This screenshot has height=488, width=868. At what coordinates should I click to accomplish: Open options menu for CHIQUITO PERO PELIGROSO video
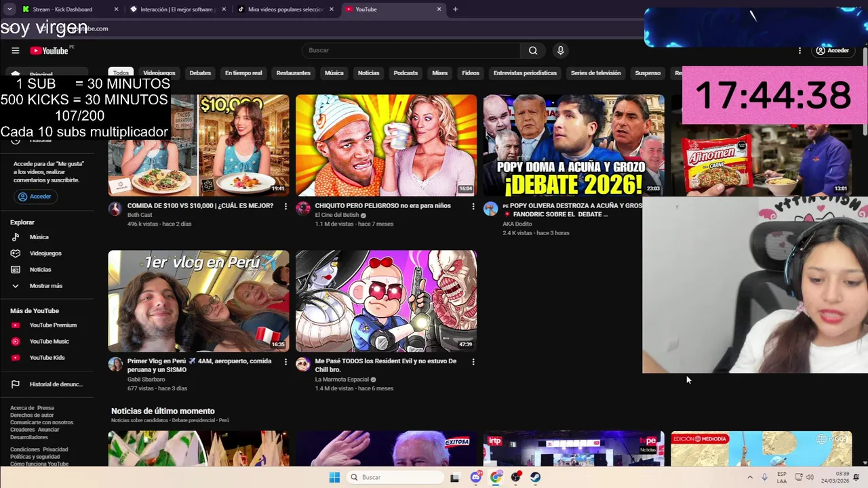[473, 206]
